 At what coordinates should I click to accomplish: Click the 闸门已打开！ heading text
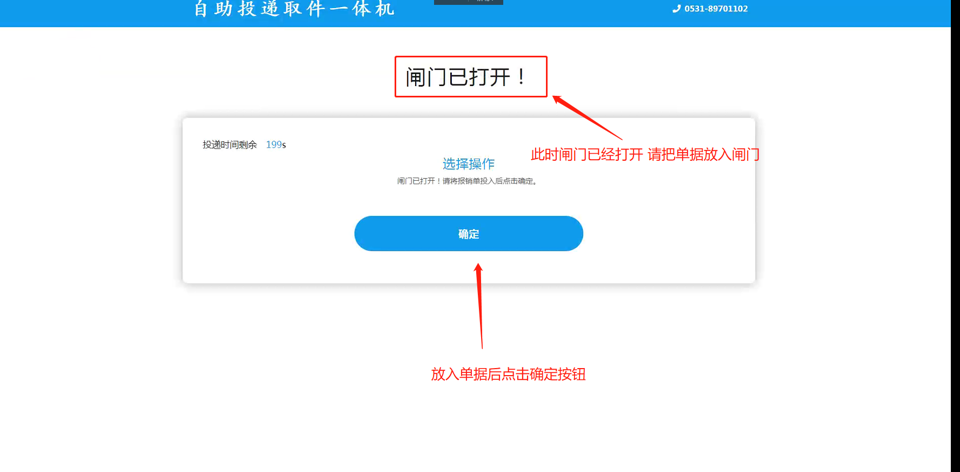point(467,77)
